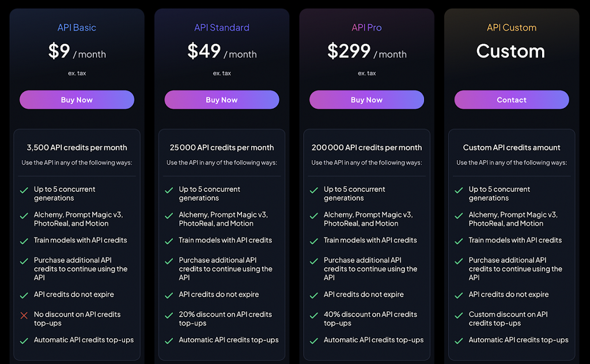590x364 pixels.
Task: Click checkmark beside 40% discount on API credits
Action: pyautogui.click(x=314, y=316)
